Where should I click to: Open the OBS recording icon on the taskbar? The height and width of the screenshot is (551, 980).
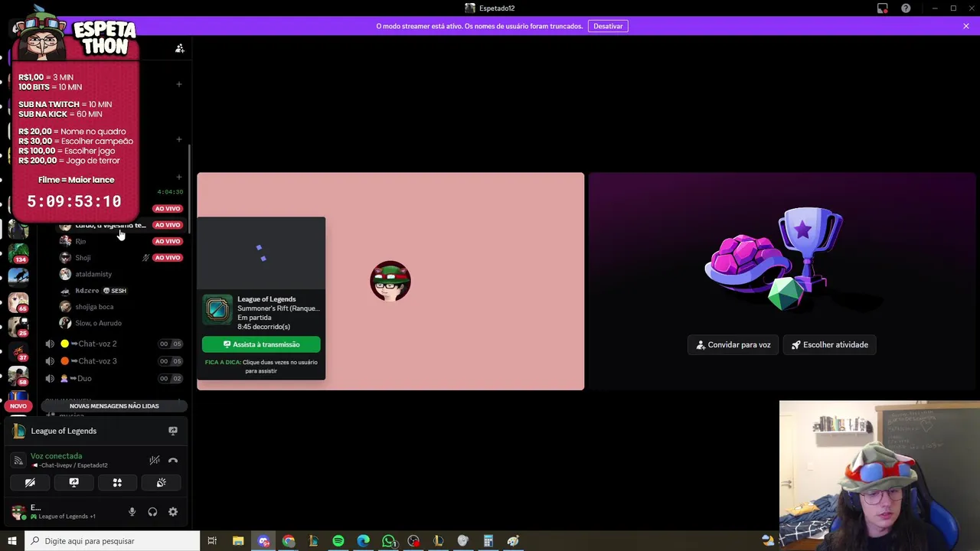(413, 541)
